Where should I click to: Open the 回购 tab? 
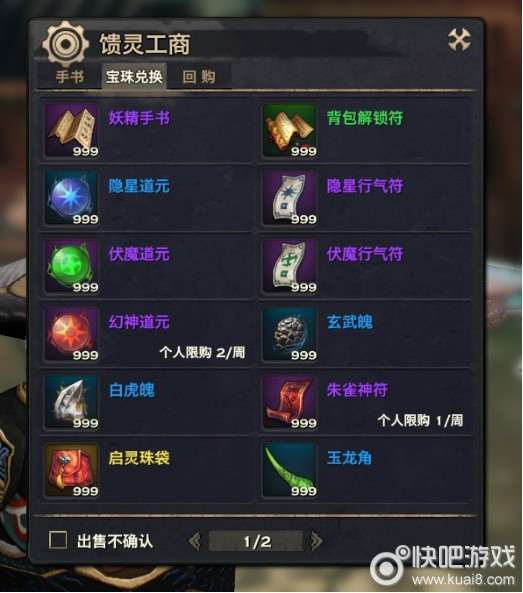tap(199, 77)
